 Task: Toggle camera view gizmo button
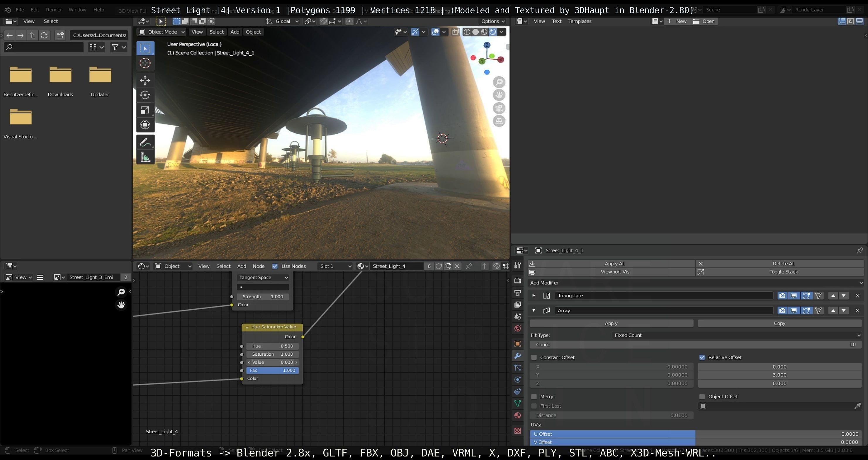click(x=499, y=108)
